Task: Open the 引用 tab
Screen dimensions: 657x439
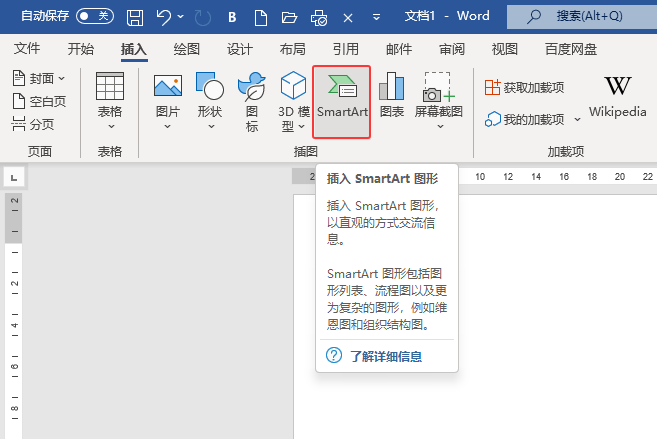Action: tap(346, 49)
